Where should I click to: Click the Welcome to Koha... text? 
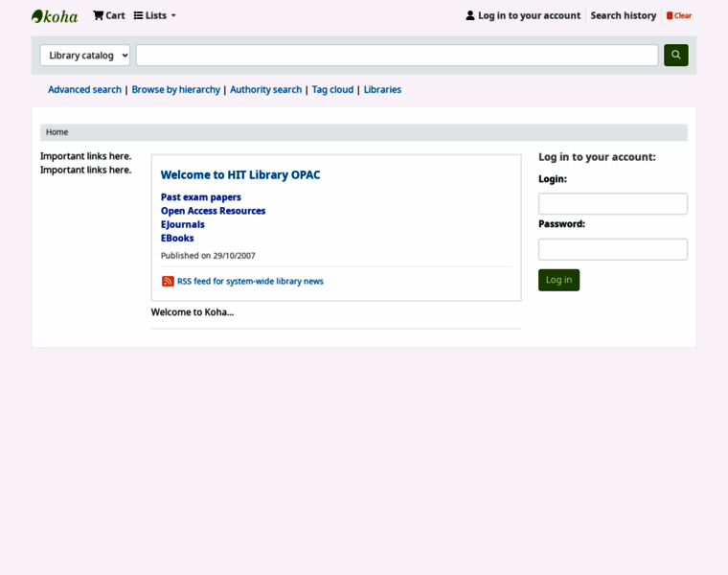pos(193,312)
